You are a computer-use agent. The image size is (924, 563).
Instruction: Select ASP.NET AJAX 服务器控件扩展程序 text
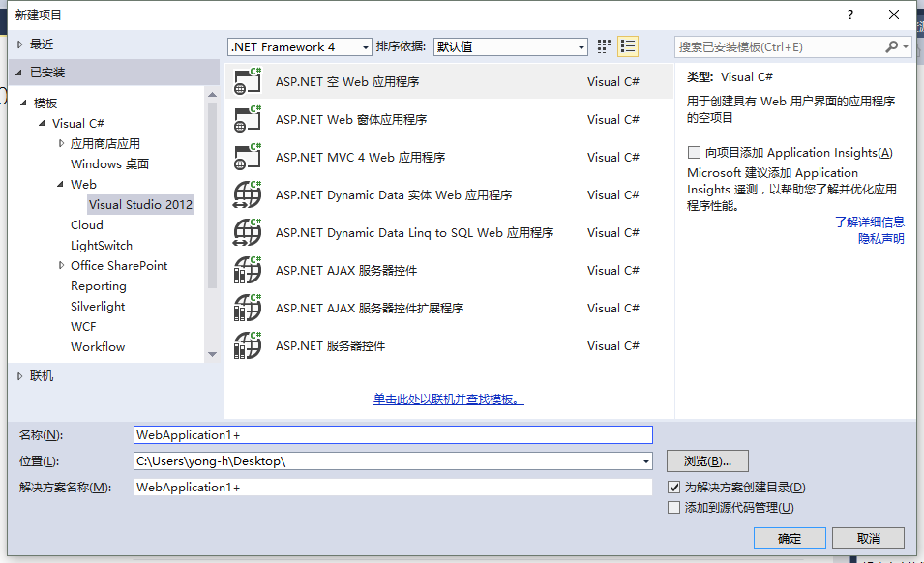tap(370, 308)
